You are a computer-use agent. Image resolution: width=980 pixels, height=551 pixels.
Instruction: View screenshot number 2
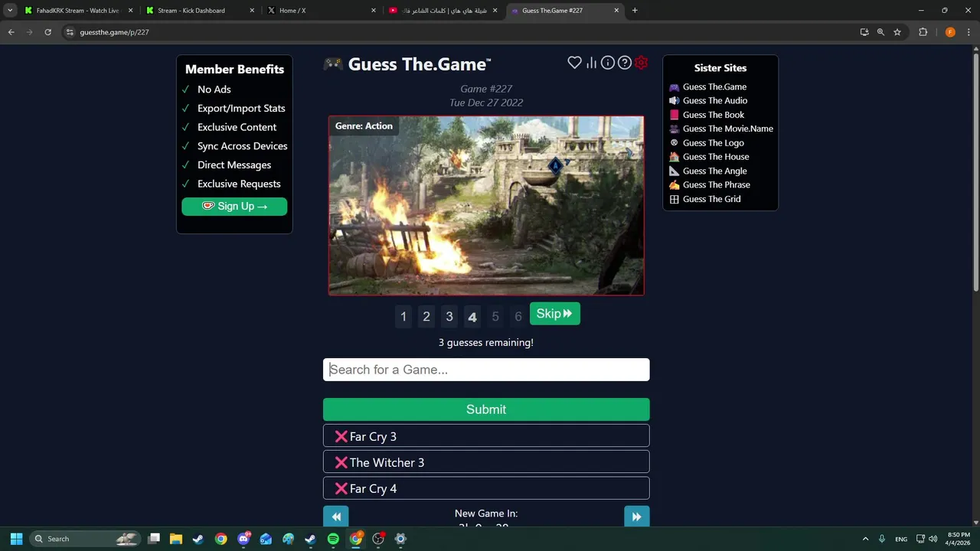pyautogui.click(x=426, y=316)
